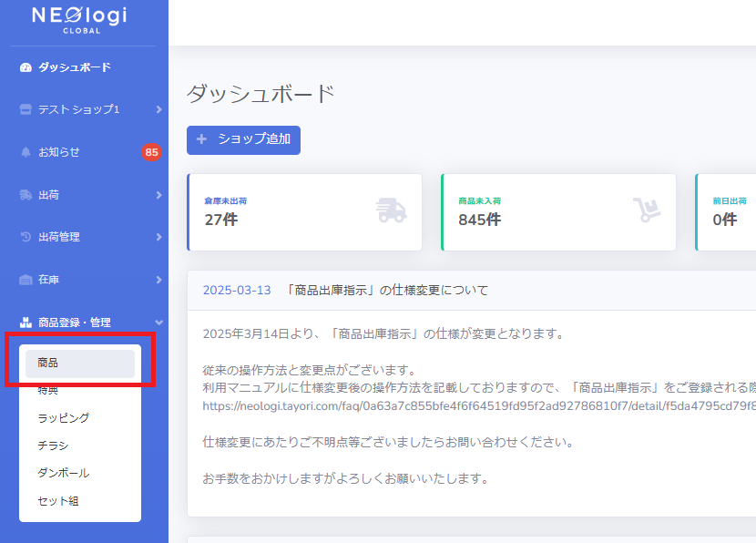
Task: Click the ショップ追加 button
Action: click(243, 140)
